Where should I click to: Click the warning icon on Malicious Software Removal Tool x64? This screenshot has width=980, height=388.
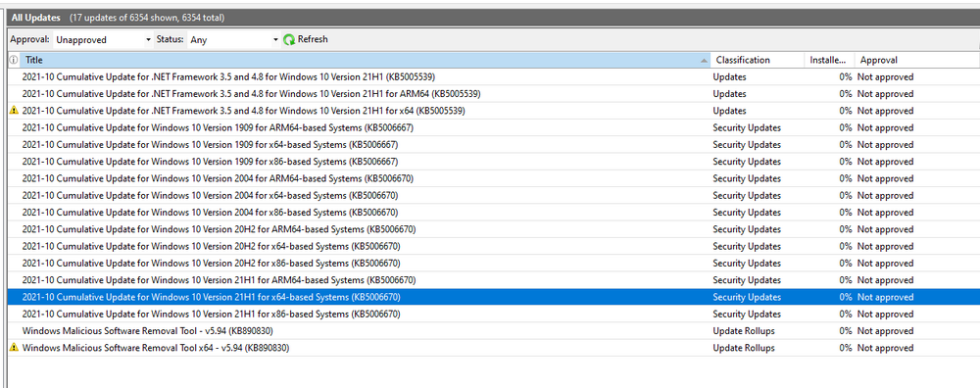pos(14,348)
